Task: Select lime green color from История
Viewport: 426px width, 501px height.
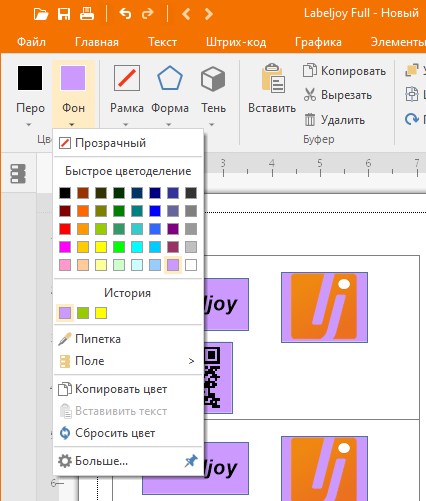Action: pos(83,313)
